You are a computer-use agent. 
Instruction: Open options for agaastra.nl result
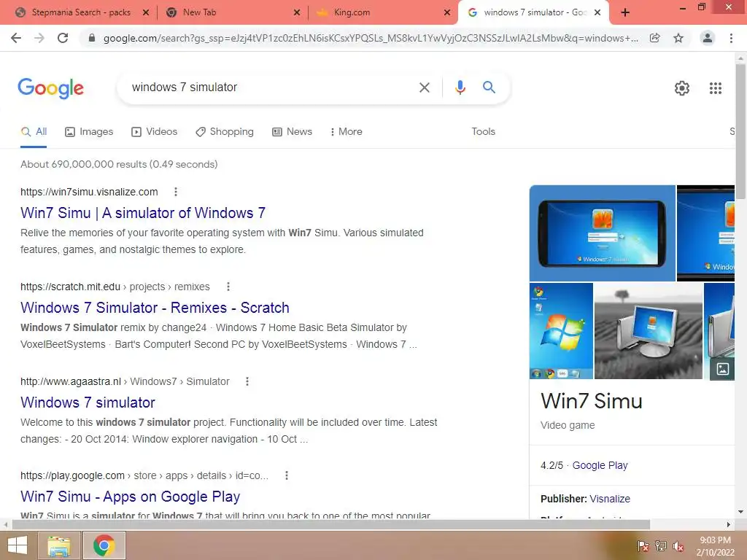(x=247, y=381)
